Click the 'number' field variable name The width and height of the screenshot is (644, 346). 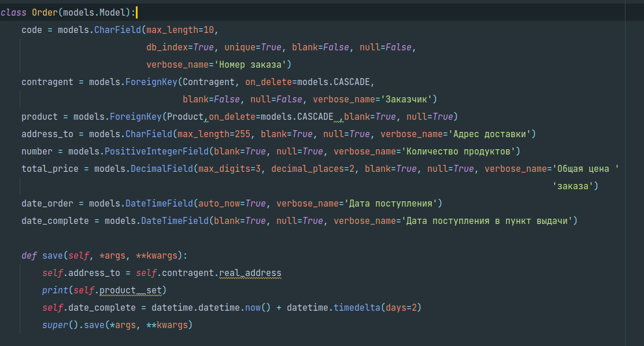(x=37, y=151)
